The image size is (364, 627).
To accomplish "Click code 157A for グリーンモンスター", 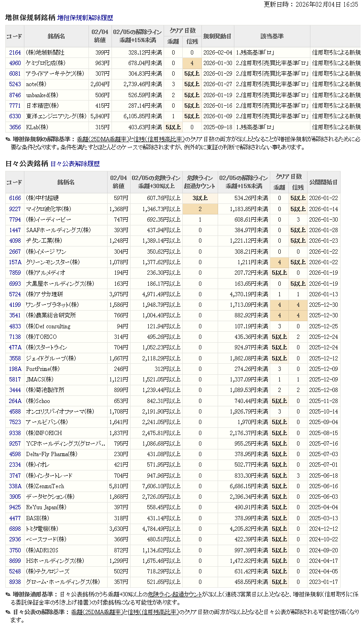I will (x=15, y=262).
